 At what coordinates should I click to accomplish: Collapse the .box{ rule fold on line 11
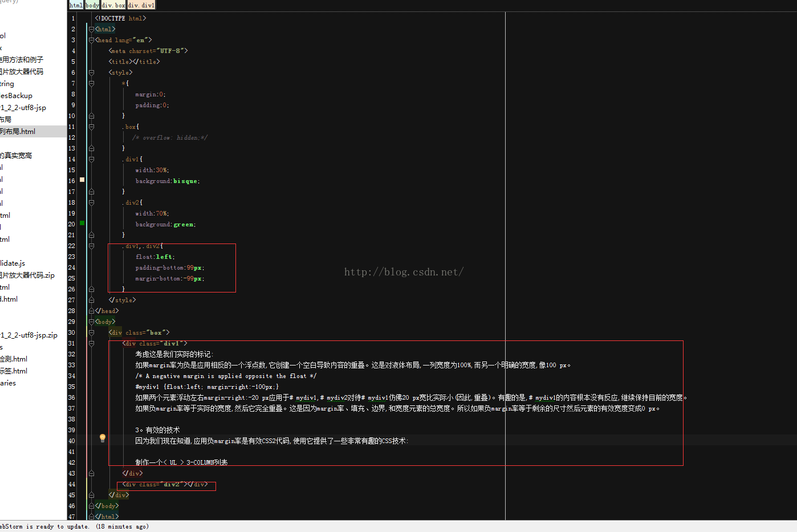91,127
